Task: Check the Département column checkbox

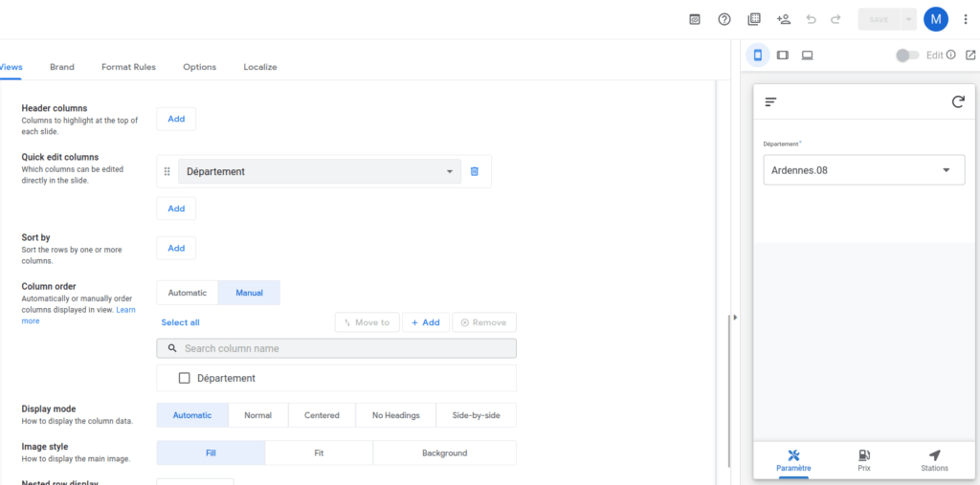Action: pos(185,378)
